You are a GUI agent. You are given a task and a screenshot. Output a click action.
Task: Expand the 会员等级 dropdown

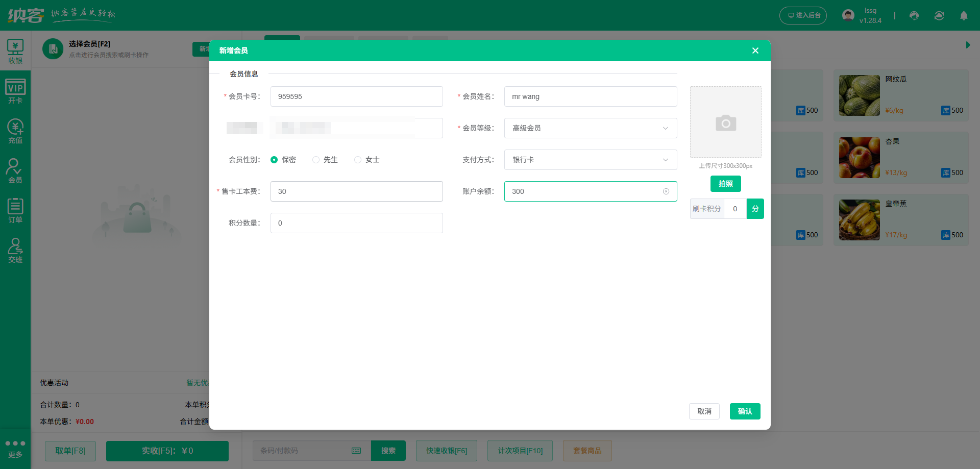(x=590, y=128)
